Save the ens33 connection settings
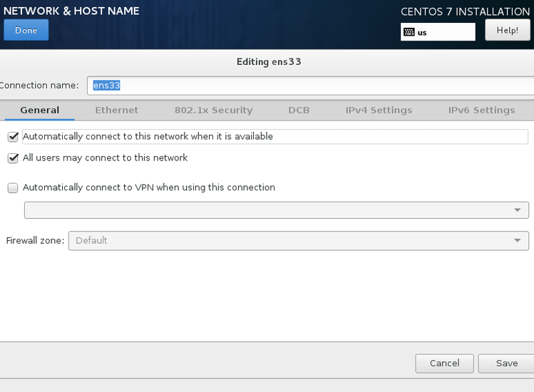Image resolution: width=534 pixels, height=392 pixels. click(506, 363)
